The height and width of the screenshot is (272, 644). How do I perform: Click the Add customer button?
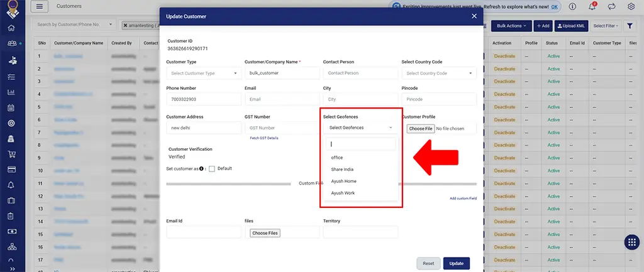click(543, 26)
